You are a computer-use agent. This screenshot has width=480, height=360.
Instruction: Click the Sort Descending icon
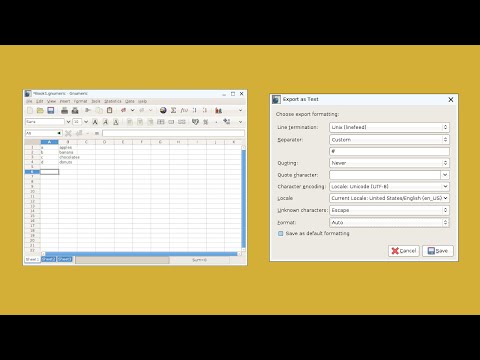point(205,110)
